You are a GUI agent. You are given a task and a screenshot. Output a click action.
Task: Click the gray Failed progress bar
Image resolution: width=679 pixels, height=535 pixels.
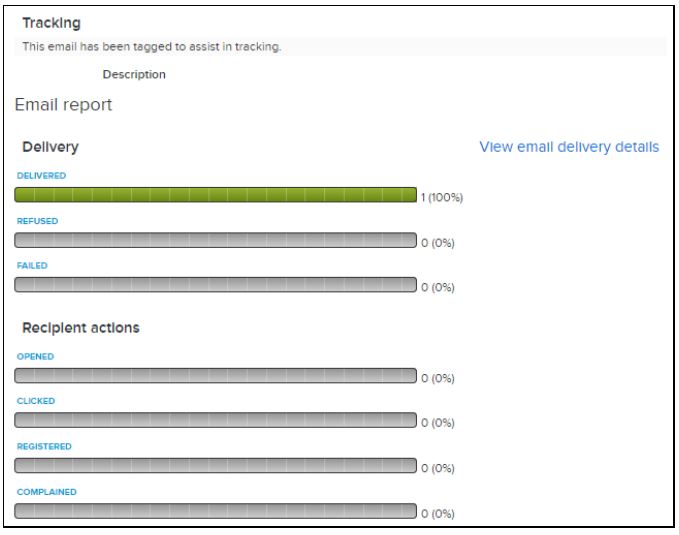pos(215,285)
